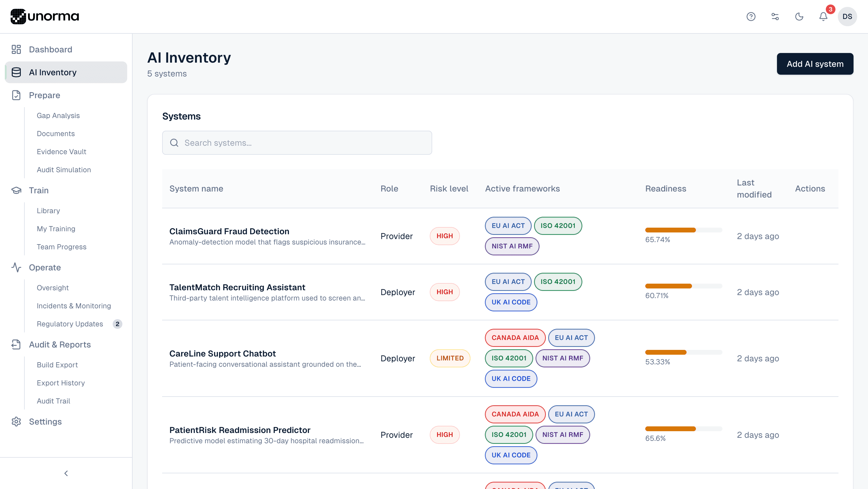The image size is (868, 489).
Task: Click the Settings gear icon
Action: click(x=16, y=422)
